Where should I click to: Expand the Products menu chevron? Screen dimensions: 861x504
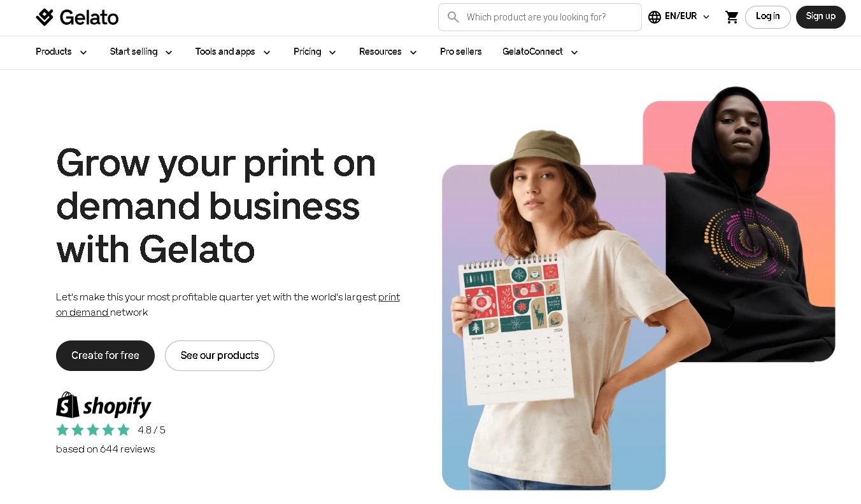(x=83, y=52)
